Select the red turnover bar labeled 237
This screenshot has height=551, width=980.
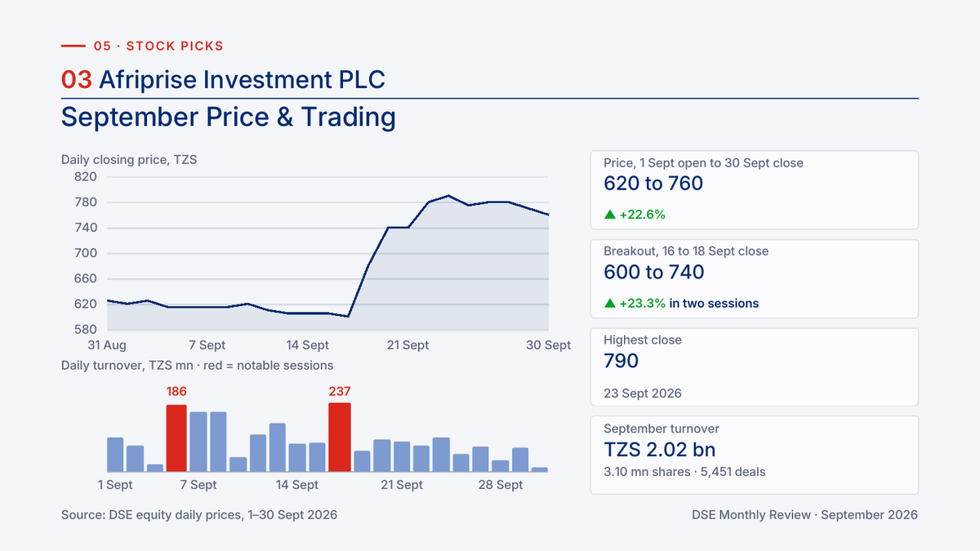pyautogui.click(x=340, y=438)
